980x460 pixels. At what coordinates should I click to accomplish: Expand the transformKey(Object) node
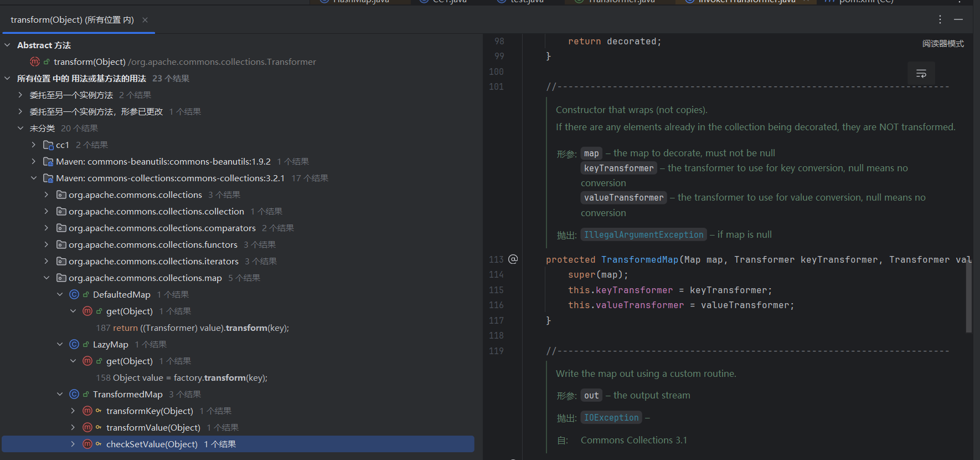73,411
